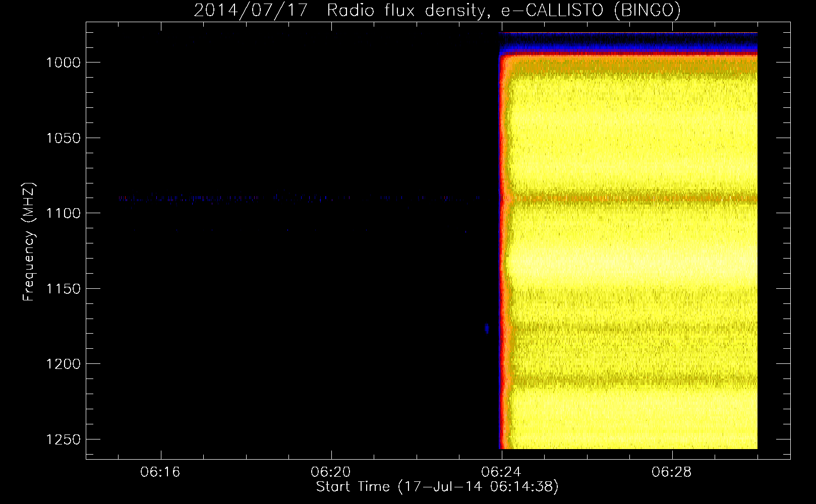Click the 06:28 time tick label
This screenshot has width=816, height=504.
pos(672,472)
